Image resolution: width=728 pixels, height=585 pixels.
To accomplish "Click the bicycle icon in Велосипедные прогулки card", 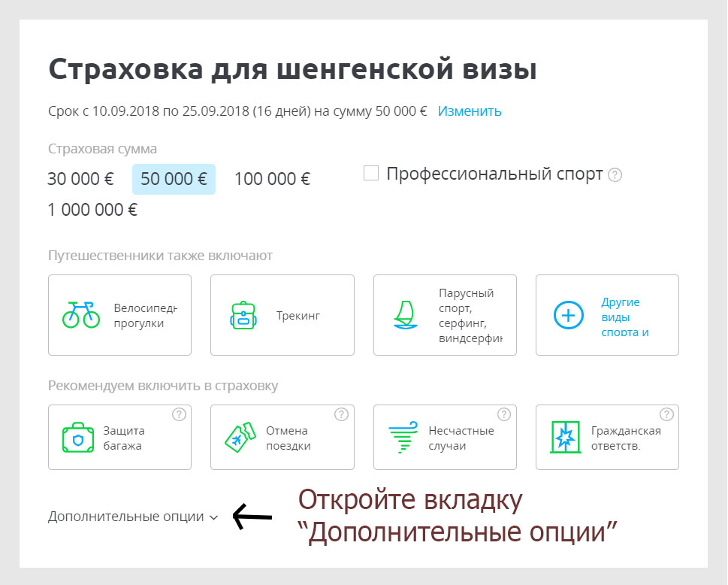I will coord(81,315).
